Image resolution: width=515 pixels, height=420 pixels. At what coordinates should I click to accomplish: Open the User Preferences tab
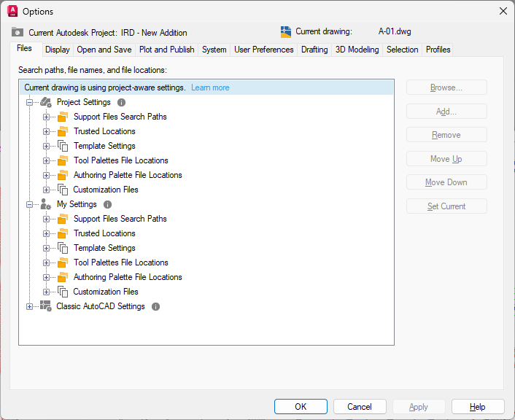tap(264, 50)
